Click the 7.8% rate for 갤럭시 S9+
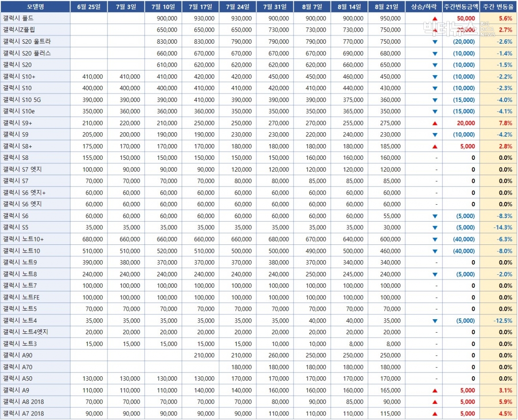Viewport: 518px width, 420px height. tap(505, 123)
